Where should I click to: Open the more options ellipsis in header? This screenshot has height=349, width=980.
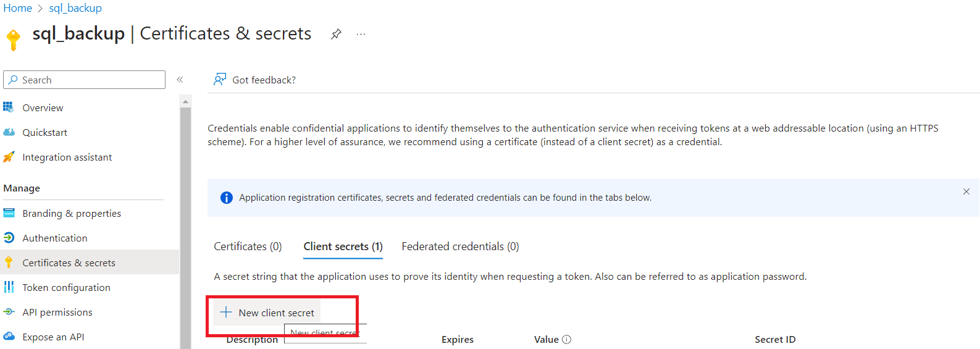coord(361,34)
